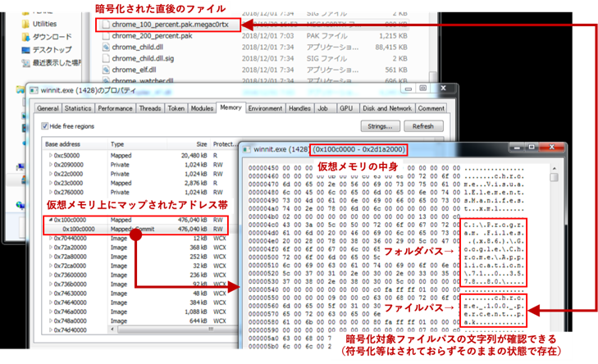Click the chrome_elf.dll file icon

click(106, 70)
